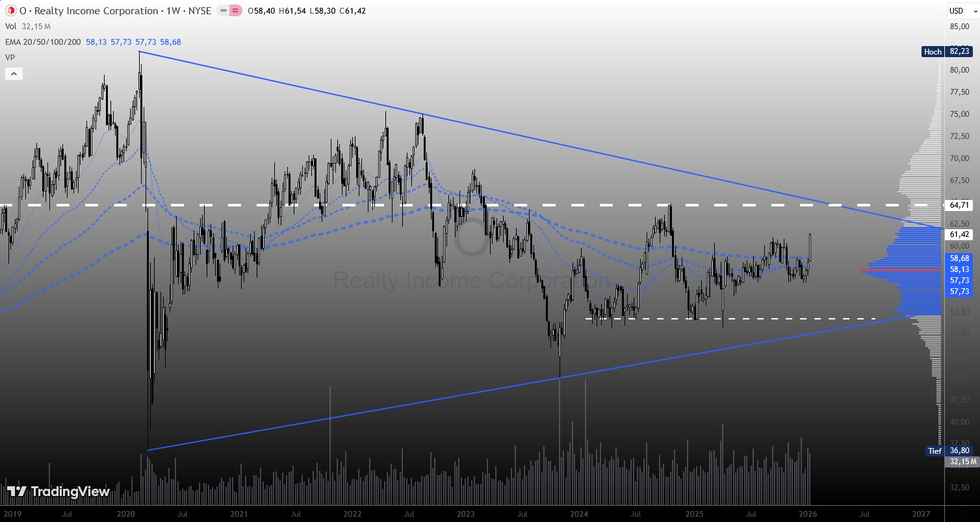Click the 85,00 level on the price scale
980x522 pixels.
959,27
